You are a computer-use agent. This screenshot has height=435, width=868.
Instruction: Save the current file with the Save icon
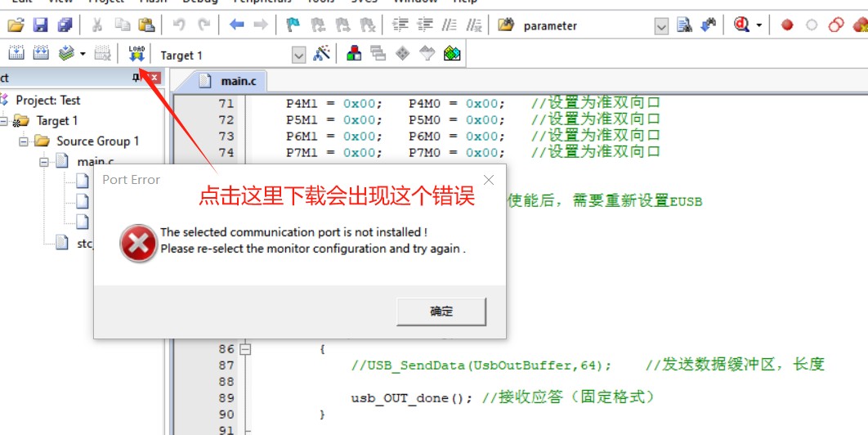pyautogui.click(x=40, y=25)
